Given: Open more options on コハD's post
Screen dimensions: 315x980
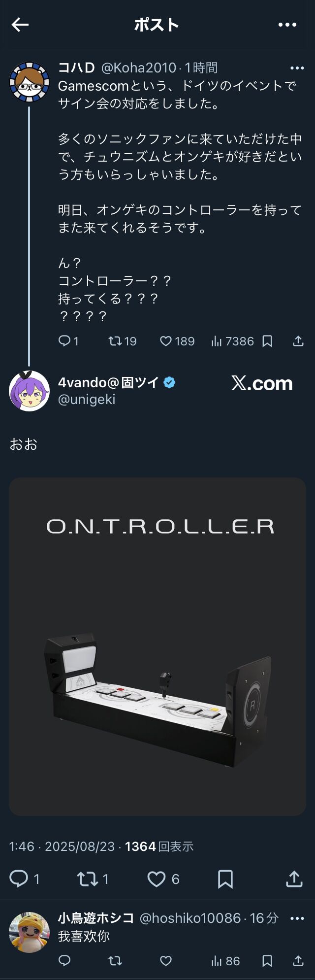Looking at the screenshot, I should pos(297,68).
